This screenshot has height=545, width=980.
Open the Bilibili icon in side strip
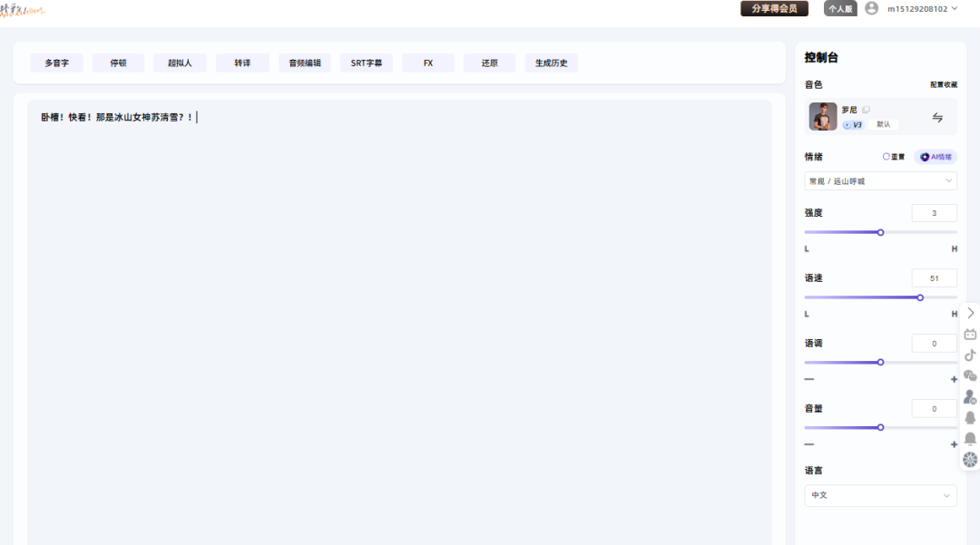[970, 334]
